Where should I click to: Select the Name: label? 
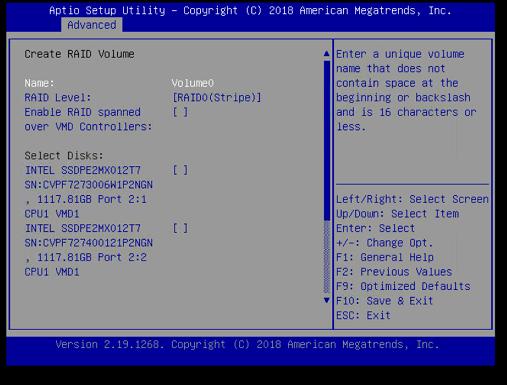39,83
